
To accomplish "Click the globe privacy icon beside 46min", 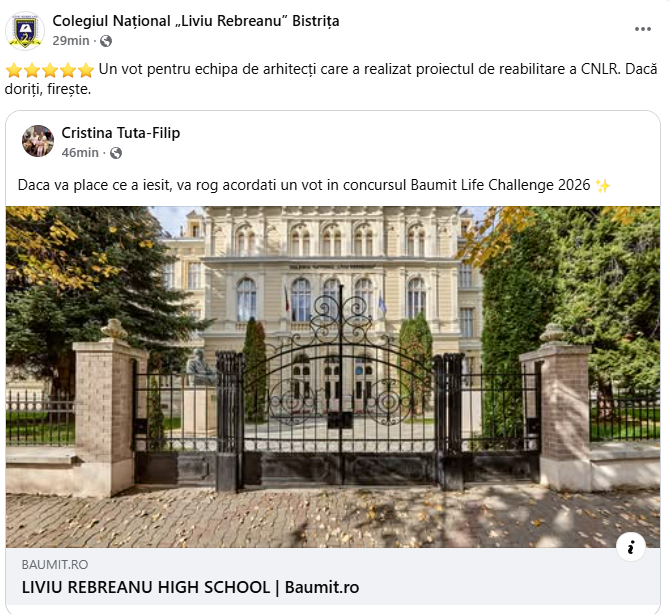I will tap(116, 153).
